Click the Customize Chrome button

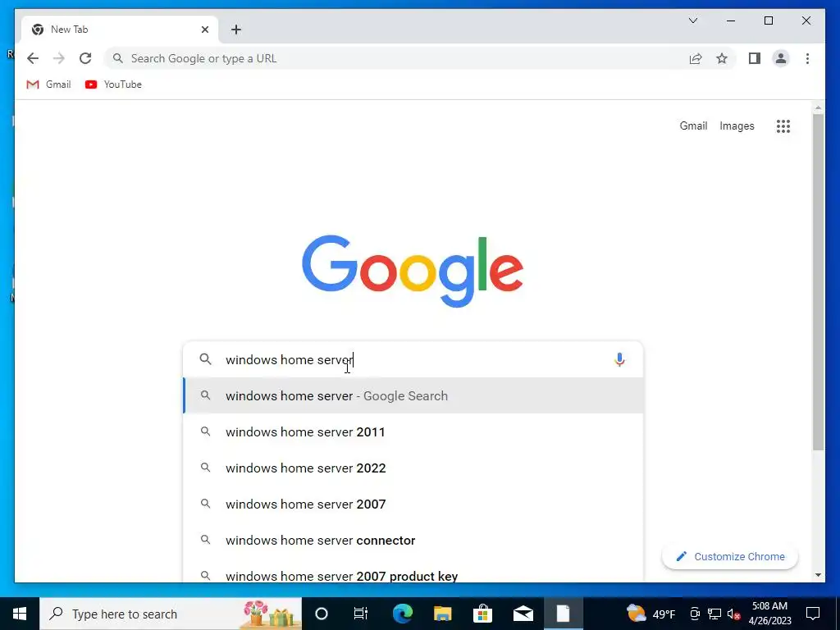click(730, 557)
